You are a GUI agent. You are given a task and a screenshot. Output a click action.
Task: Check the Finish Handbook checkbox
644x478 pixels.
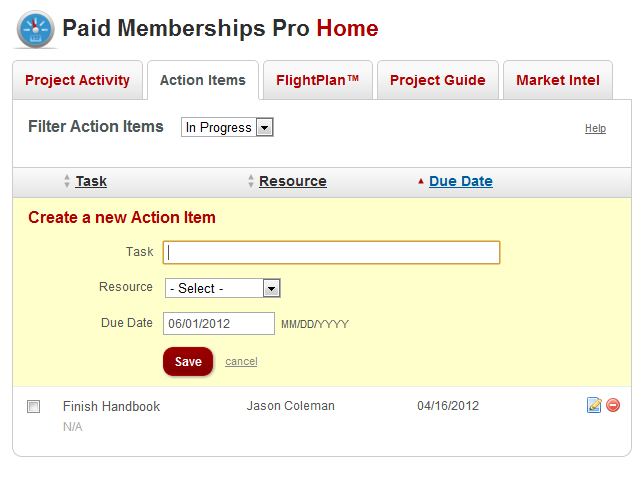point(33,407)
